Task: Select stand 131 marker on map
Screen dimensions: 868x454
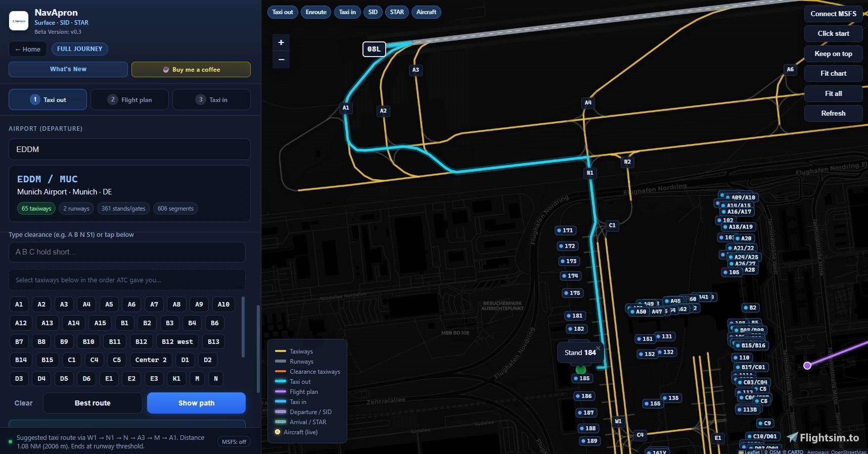Action: click(x=665, y=336)
